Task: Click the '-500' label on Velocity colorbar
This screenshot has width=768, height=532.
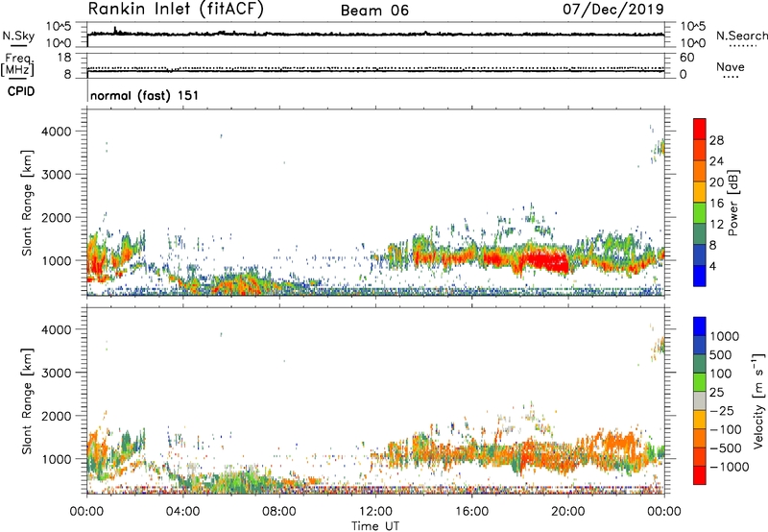Action: pos(725,448)
